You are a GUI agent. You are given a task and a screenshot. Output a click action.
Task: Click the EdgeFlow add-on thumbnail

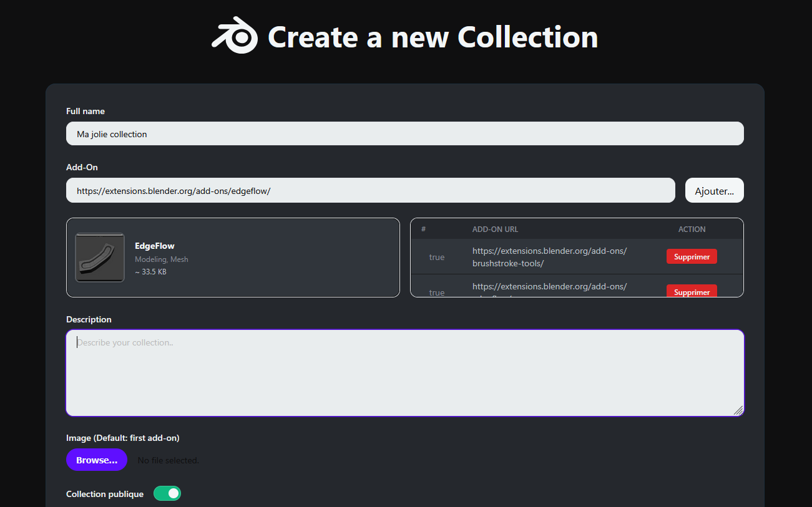pos(100,256)
